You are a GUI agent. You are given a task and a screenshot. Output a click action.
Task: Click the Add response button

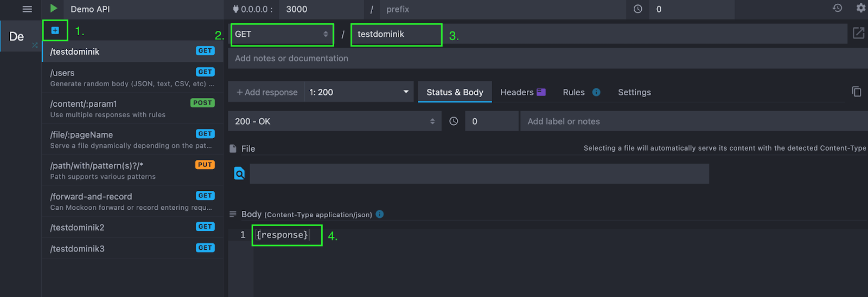267,92
